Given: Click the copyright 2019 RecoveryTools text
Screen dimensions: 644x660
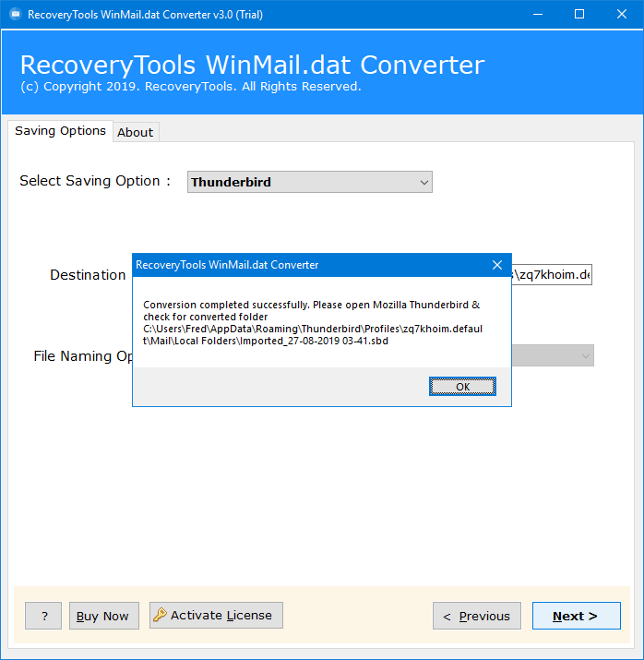Looking at the screenshot, I should click(x=191, y=86).
